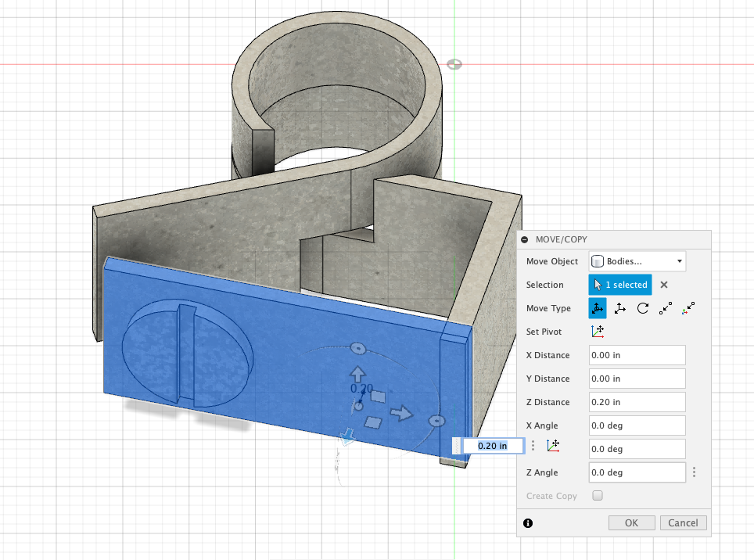
Task: Click the origin point marker on red axis
Action: pyautogui.click(x=454, y=64)
